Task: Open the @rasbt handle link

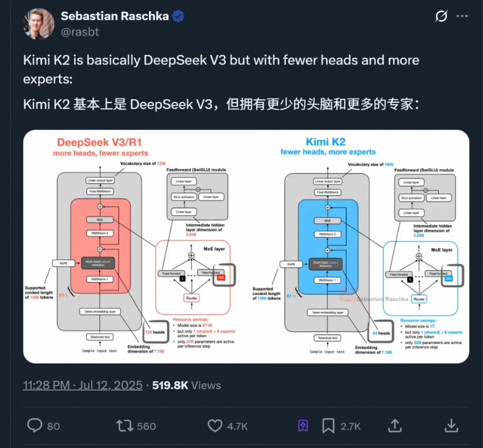Action: point(80,32)
